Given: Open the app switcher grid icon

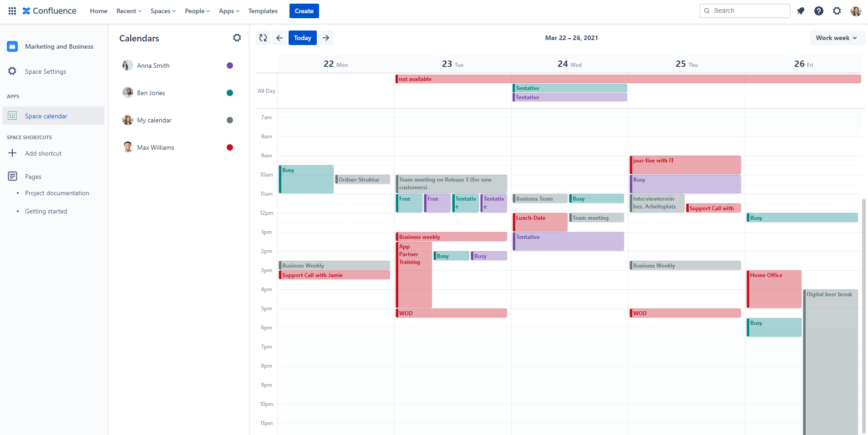Looking at the screenshot, I should [12, 11].
